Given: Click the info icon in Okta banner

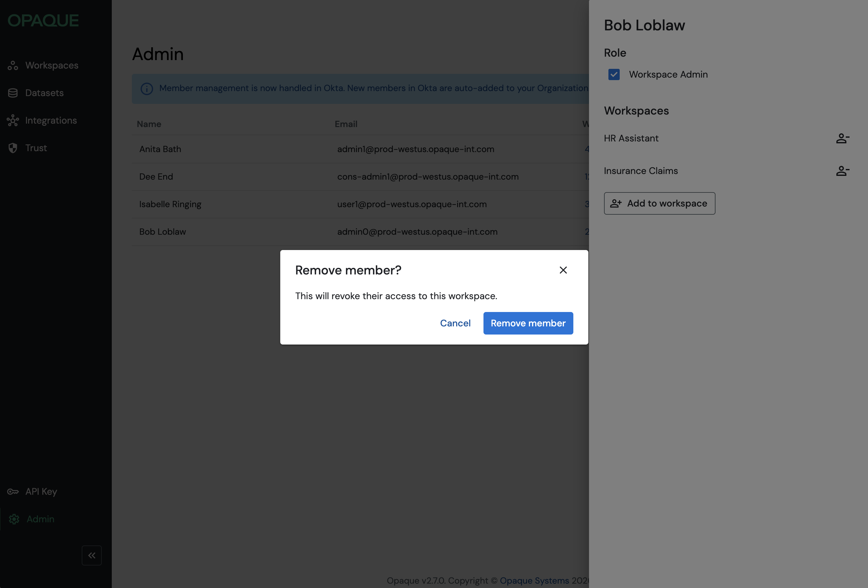Looking at the screenshot, I should coord(147,89).
